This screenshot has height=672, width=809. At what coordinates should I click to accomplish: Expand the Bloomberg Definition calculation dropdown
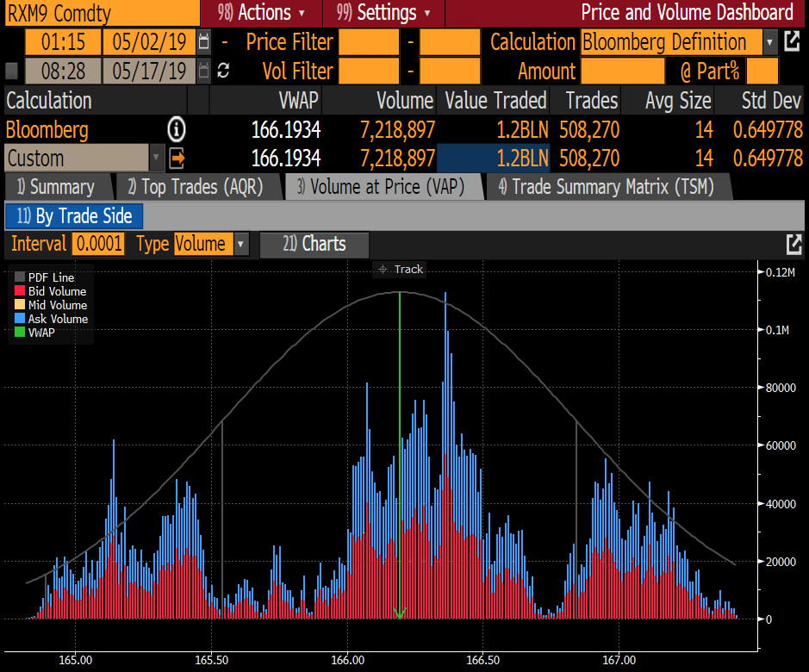tap(769, 42)
